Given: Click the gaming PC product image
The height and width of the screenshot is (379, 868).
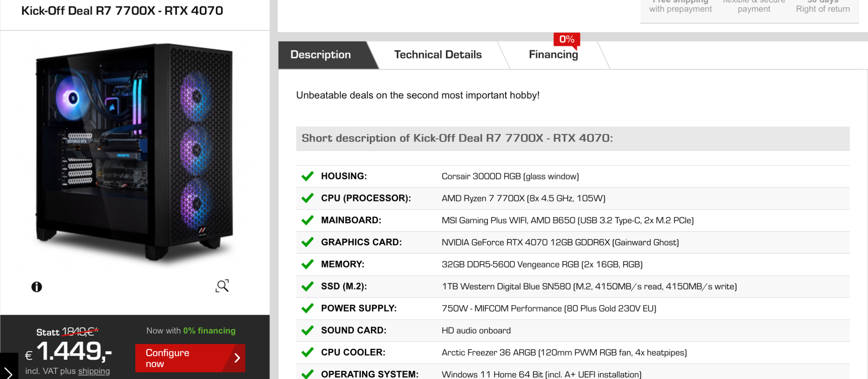Looking at the screenshot, I should click(x=134, y=152).
